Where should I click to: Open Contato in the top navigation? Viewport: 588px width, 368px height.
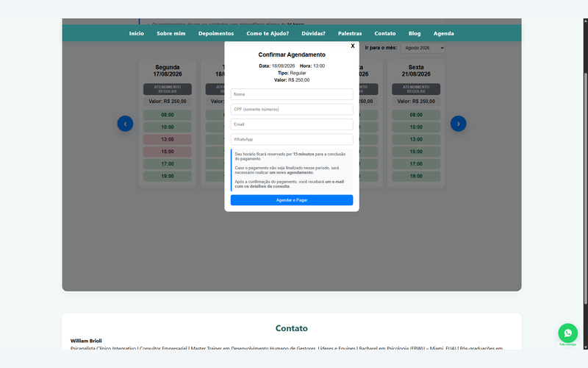point(385,33)
